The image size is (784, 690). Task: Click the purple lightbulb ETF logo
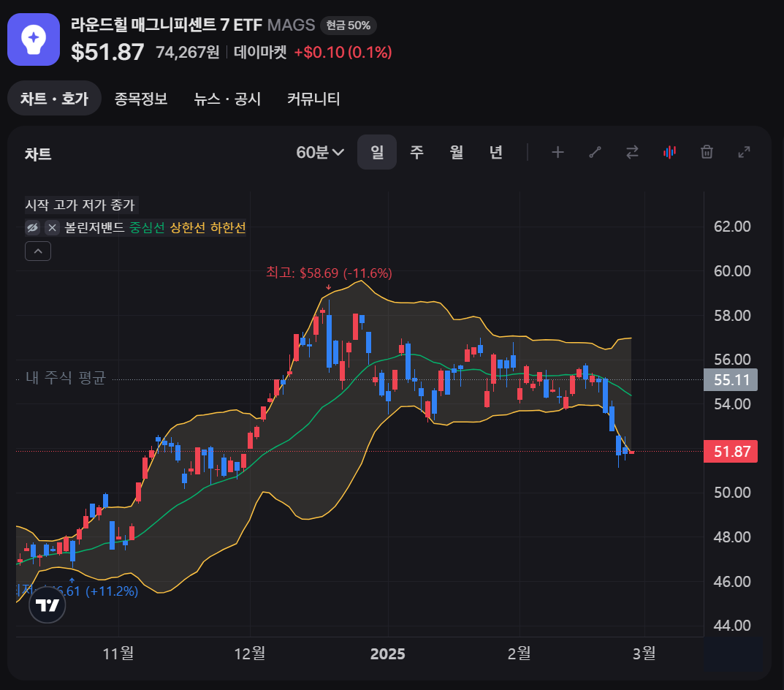pos(34,39)
